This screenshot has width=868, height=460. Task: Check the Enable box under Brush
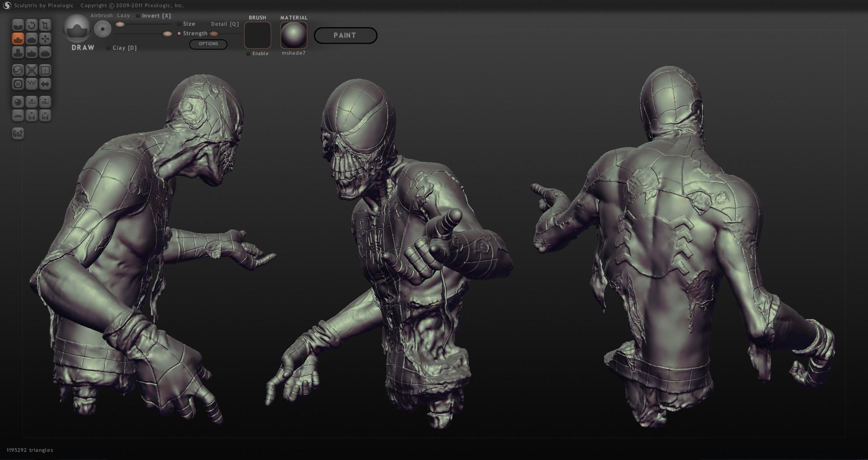coord(249,53)
